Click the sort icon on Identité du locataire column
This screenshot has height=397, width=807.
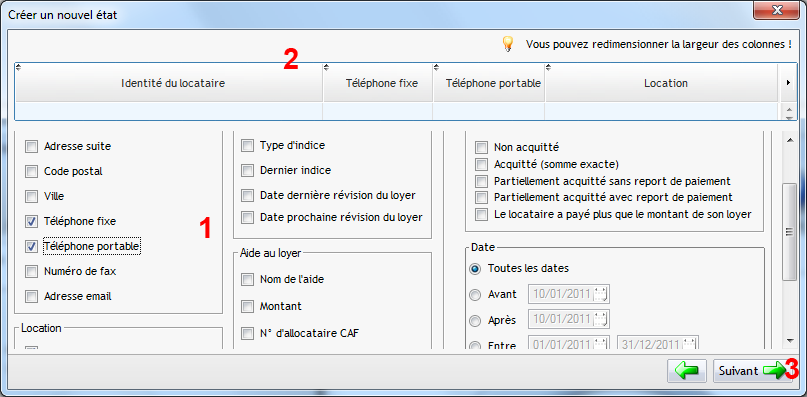click(x=18, y=66)
